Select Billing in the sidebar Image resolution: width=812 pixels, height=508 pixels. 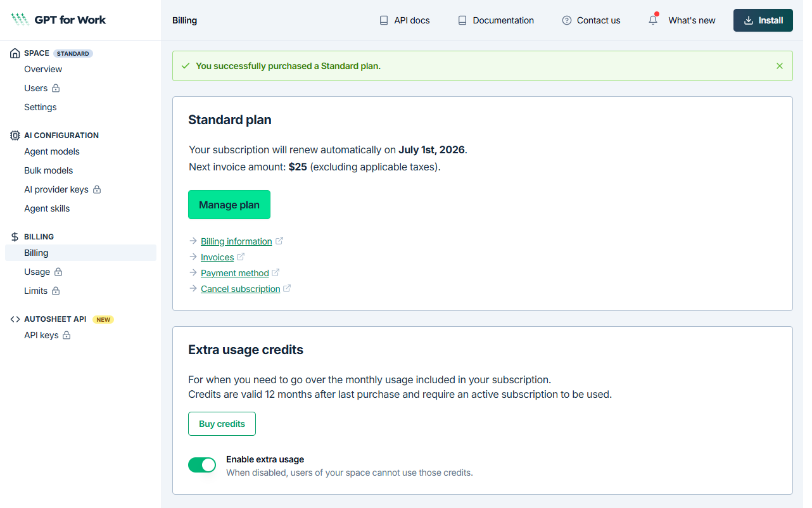point(80,253)
